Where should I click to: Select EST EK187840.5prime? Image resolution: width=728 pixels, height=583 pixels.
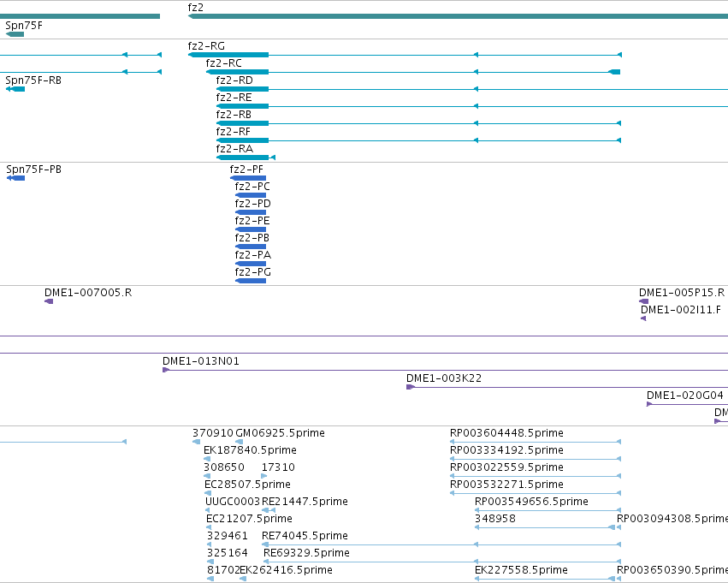point(207,459)
